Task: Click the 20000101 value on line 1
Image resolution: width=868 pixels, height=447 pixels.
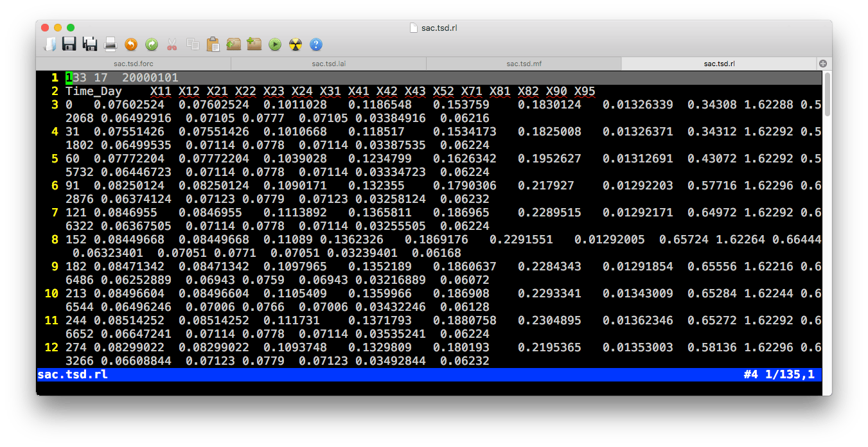Action: (x=150, y=78)
